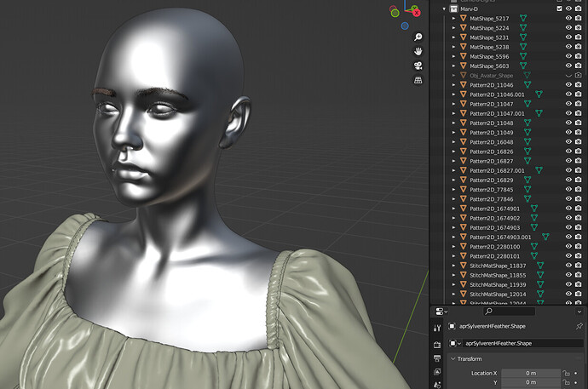Click green mesh data icon of Pattern2D_1674903.001
This screenshot has height=389, width=588.
click(x=545, y=237)
